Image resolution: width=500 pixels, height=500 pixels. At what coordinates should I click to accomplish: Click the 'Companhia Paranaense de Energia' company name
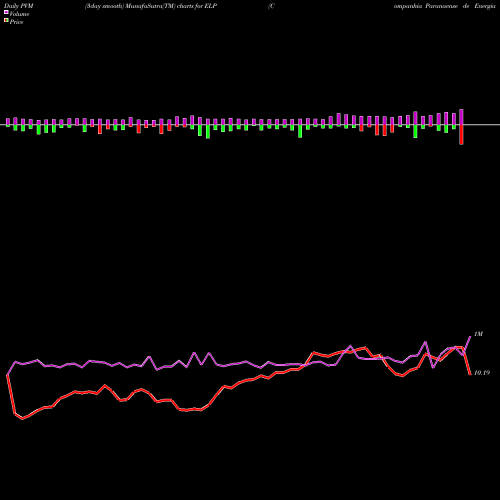tap(382, 6)
